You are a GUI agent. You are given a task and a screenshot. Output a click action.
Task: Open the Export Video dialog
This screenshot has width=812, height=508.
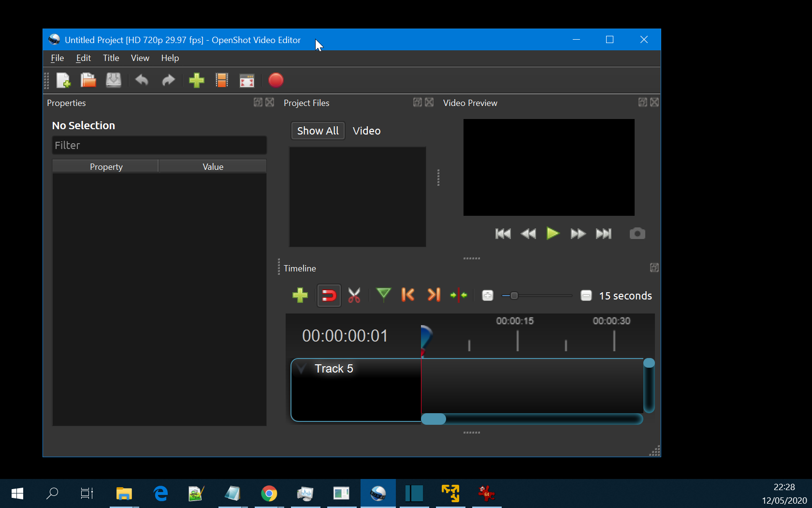[x=276, y=80]
